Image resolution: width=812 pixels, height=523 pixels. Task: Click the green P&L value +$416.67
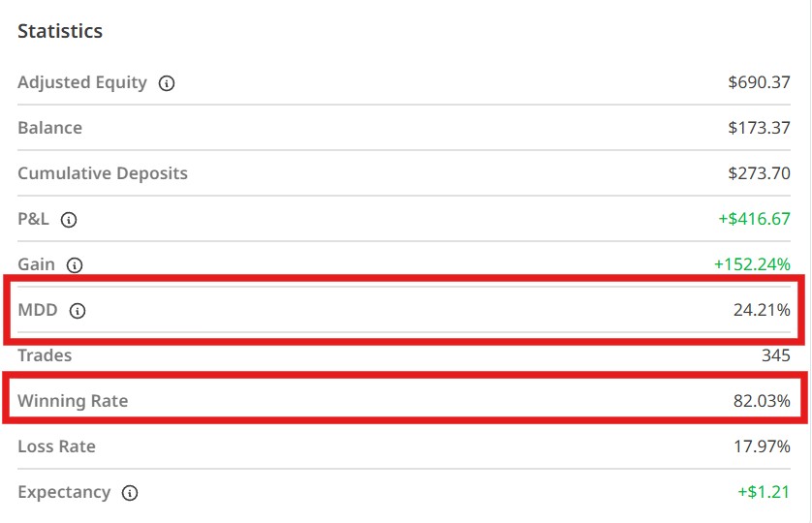pyautogui.click(x=754, y=220)
